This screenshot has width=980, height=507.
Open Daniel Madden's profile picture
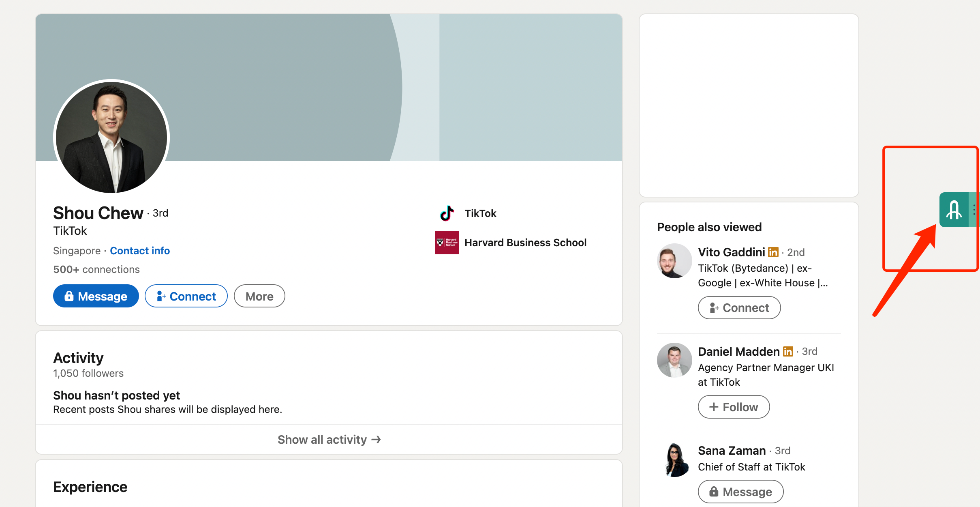tap(674, 360)
